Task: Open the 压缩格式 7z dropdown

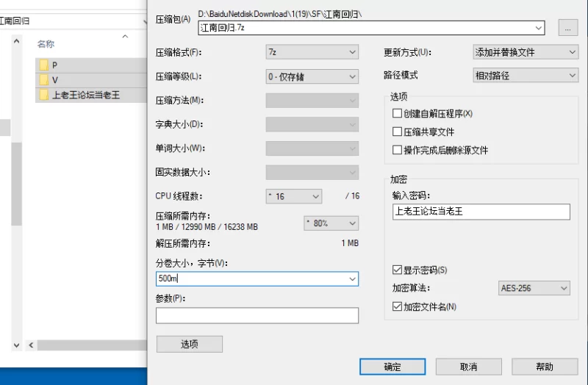Action: point(312,52)
